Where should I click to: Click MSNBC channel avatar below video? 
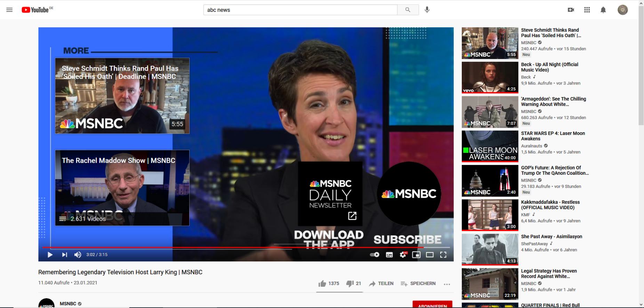click(x=46, y=303)
